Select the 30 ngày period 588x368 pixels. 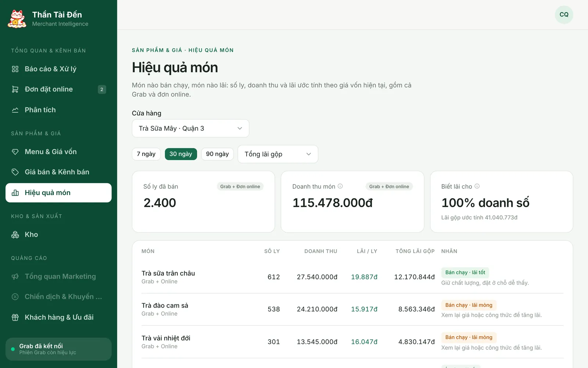[181, 154]
